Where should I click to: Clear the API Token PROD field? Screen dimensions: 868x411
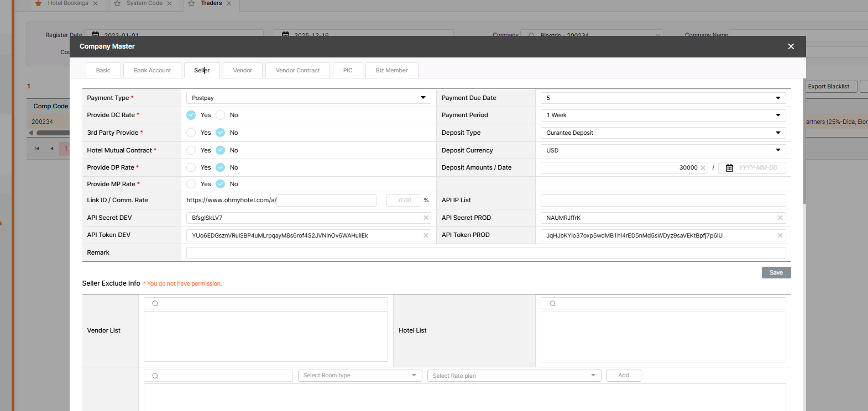[x=780, y=235]
